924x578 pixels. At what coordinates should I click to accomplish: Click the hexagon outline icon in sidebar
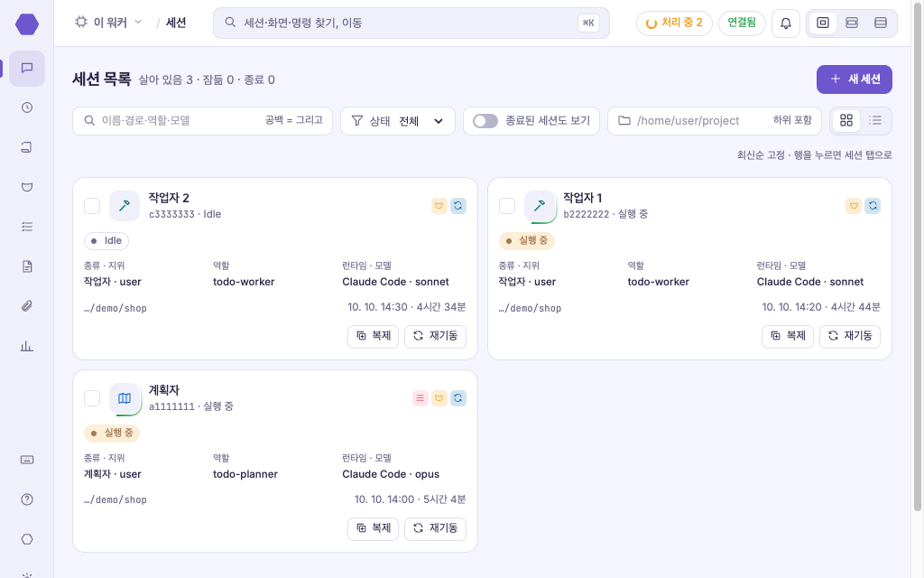(x=27, y=539)
